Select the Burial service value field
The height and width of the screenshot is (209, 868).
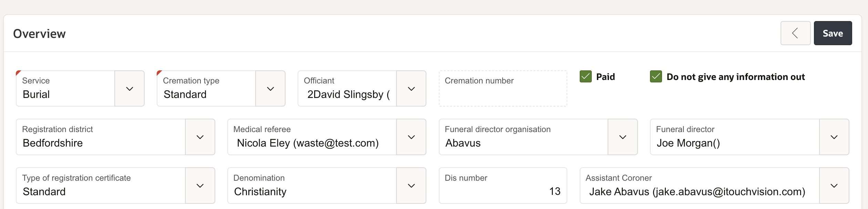65,94
